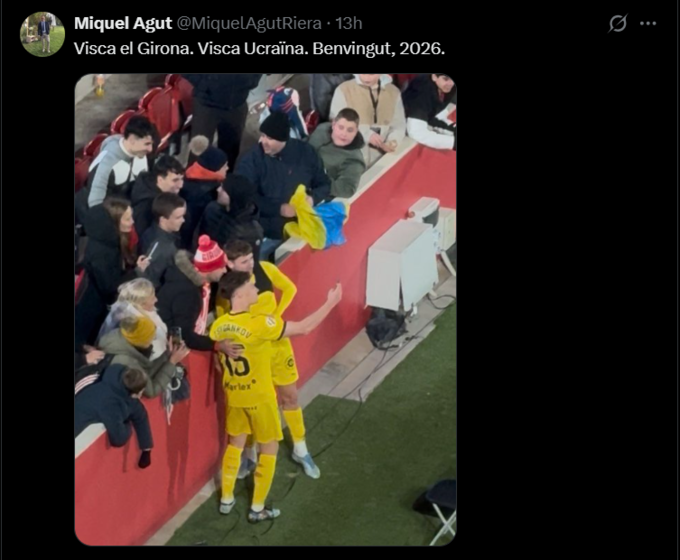Open the @MiquelAgutRiera handle link

(x=249, y=23)
